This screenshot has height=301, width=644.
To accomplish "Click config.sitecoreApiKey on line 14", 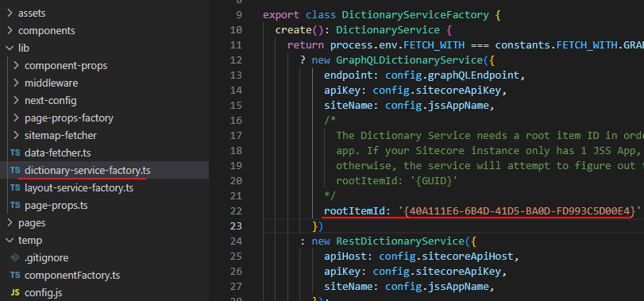I will pyautogui.click(x=437, y=91).
